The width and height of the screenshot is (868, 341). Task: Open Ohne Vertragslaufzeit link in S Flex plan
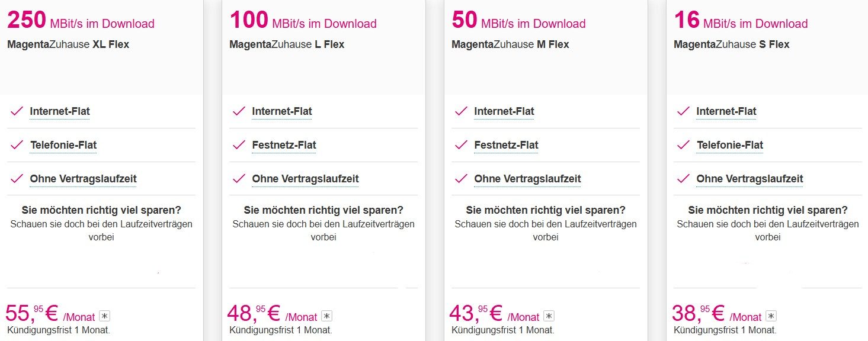click(750, 179)
